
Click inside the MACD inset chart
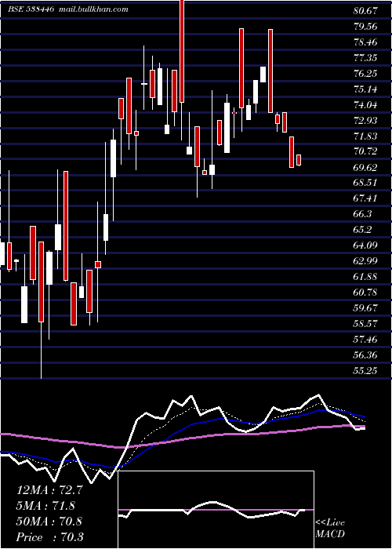(216, 510)
